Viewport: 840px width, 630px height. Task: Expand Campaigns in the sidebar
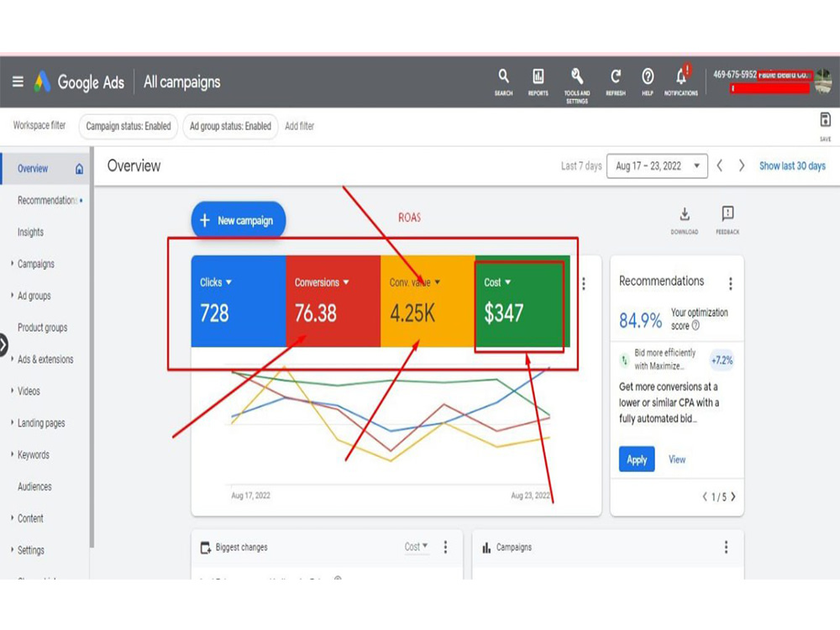[x=12, y=263]
